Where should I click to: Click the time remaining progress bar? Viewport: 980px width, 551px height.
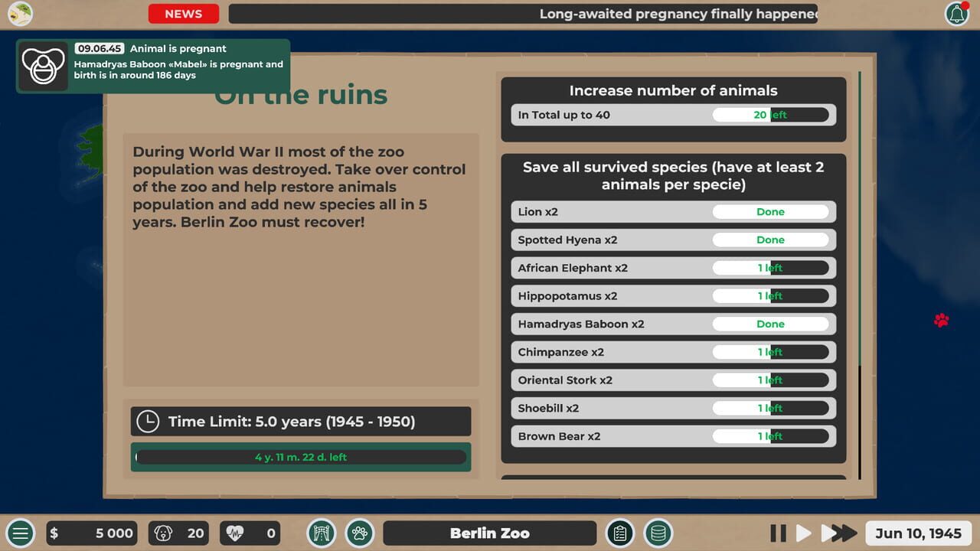(301, 457)
